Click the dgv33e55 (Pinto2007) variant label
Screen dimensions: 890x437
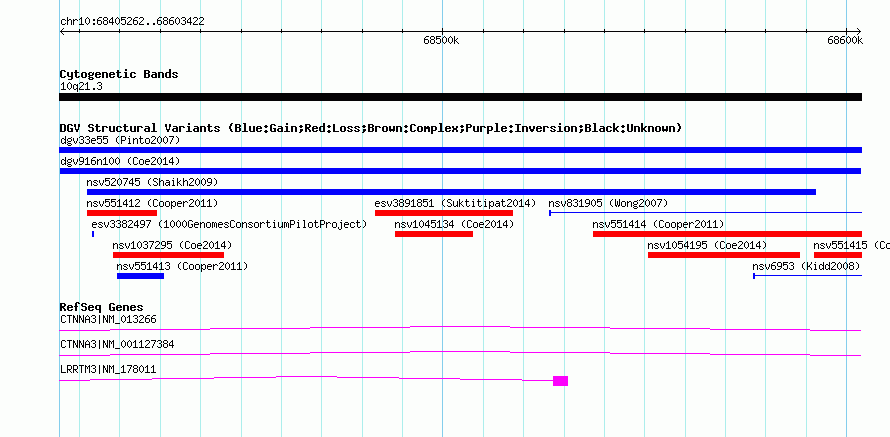[120, 140]
